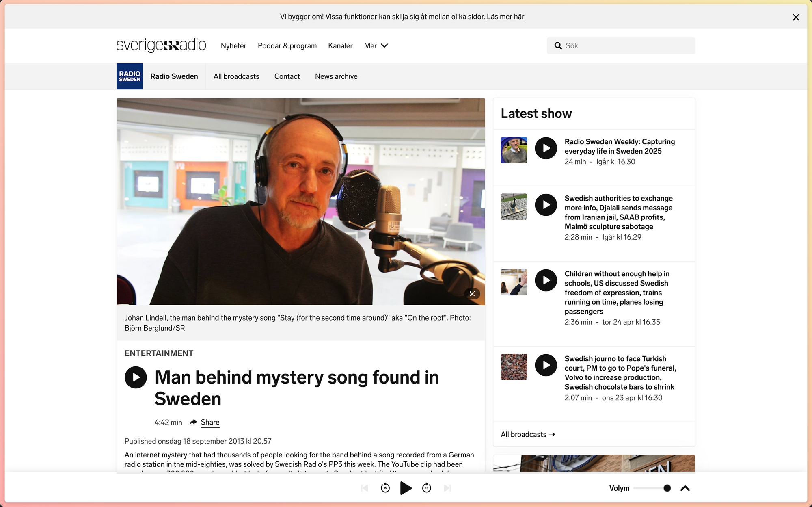Open the News archive tab

pos(336,76)
